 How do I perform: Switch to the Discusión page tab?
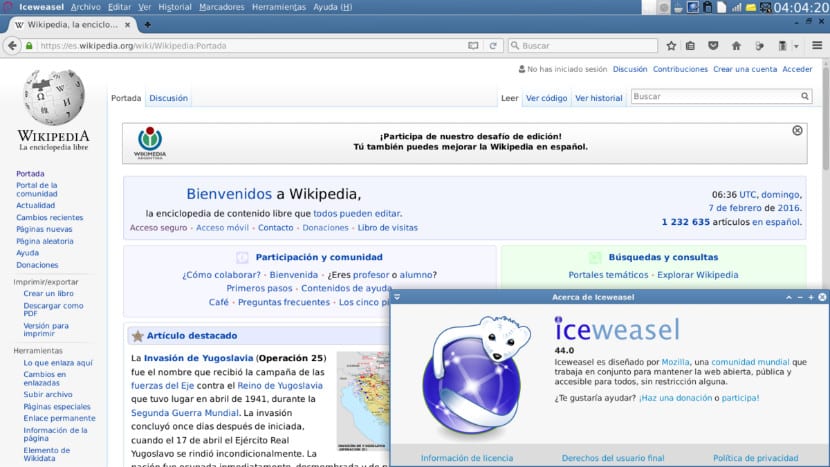tap(168, 98)
